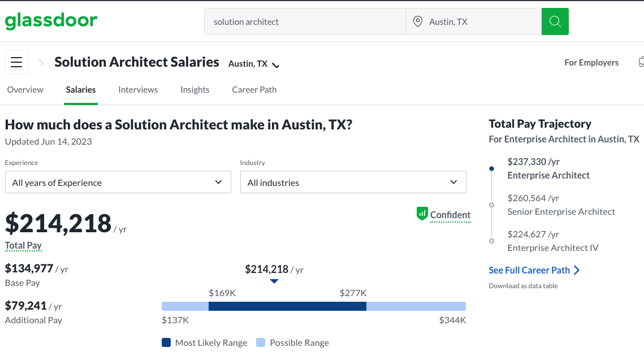Screen dimensions: 644x356
Task: Click the dark blue Most Likely Range bar
Action: [x=287, y=306]
